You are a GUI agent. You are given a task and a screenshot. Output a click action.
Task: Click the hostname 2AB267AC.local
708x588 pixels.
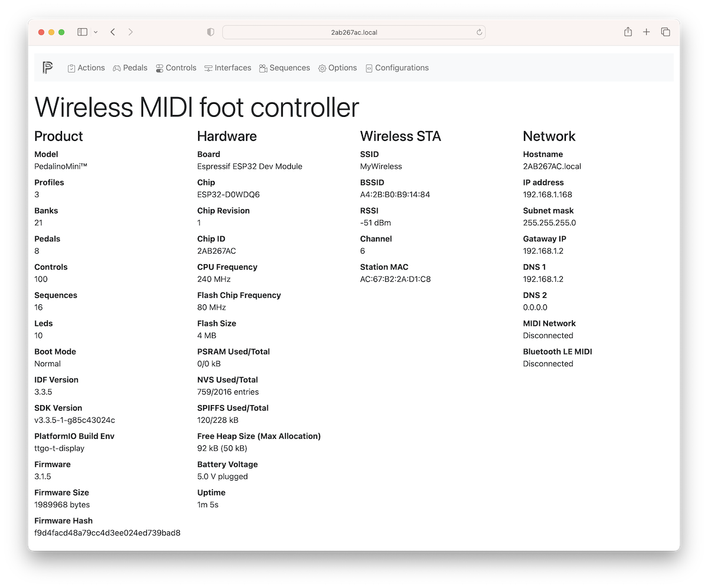552,166
